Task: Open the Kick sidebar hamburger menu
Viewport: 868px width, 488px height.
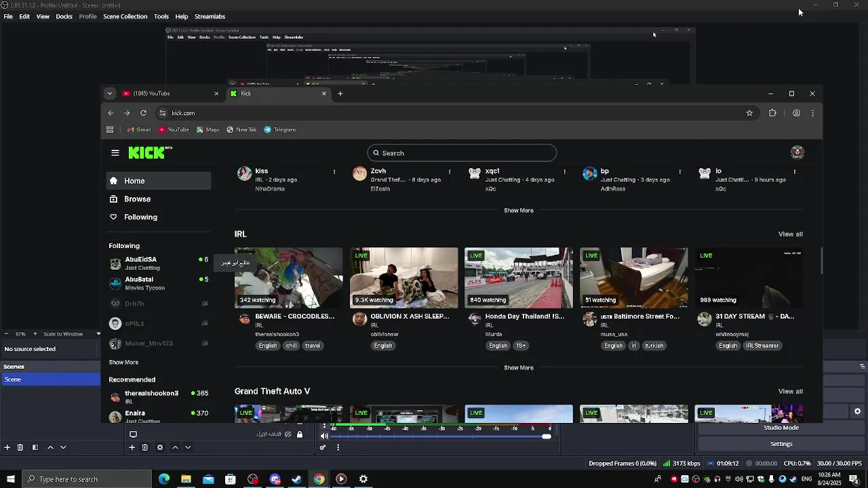Action: [x=115, y=152]
